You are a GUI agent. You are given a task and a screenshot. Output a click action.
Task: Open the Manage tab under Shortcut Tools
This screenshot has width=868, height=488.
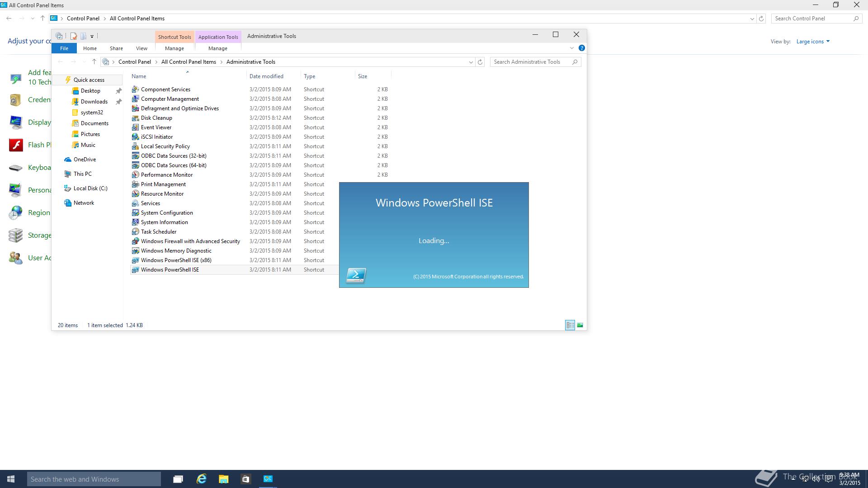(x=175, y=48)
